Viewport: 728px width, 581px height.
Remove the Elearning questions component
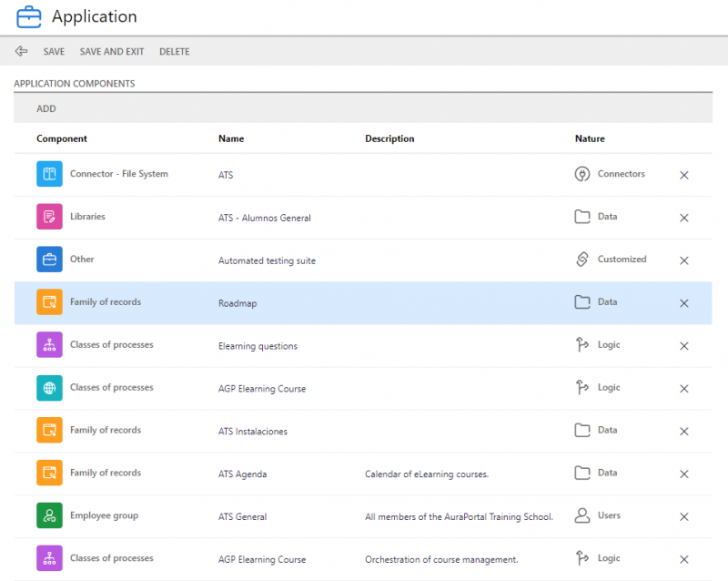(684, 346)
